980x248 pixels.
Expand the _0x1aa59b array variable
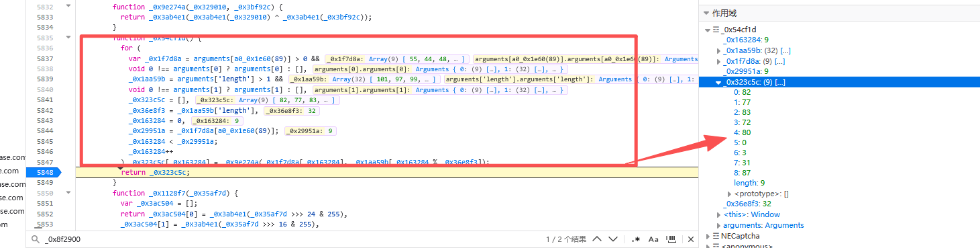719,50
